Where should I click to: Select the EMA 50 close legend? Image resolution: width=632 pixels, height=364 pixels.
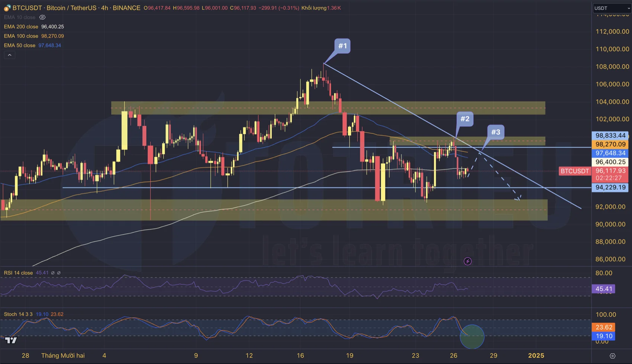(x=20, y=45)
